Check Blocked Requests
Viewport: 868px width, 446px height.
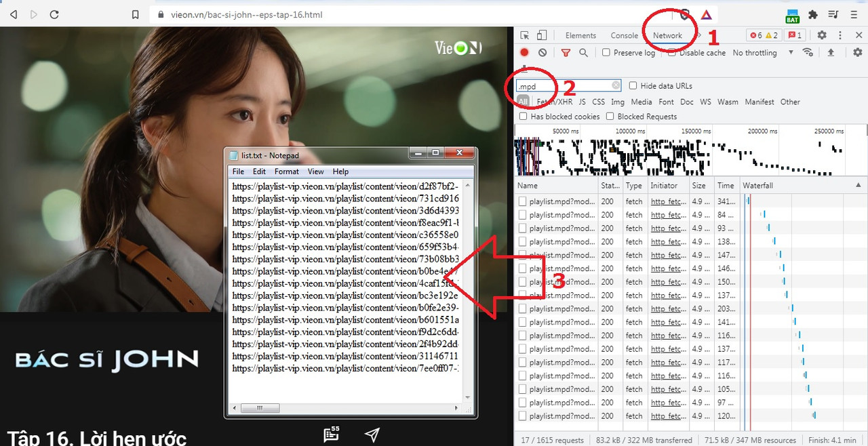tap(610, 117)
